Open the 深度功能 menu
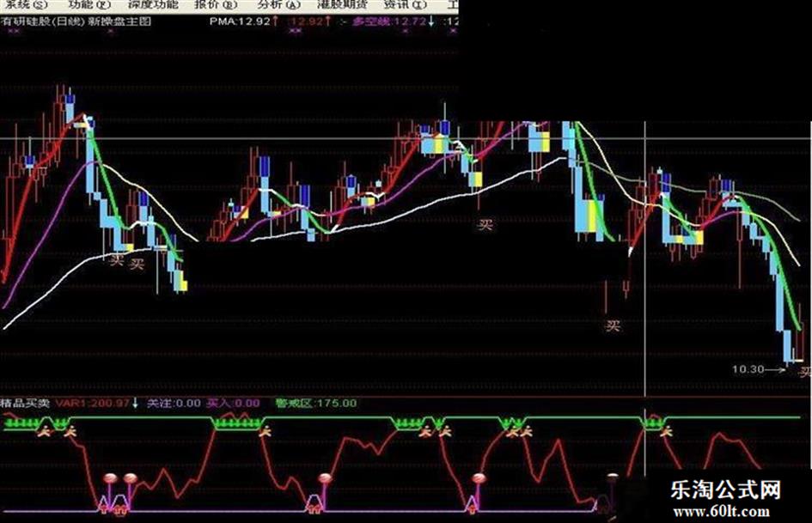The width and height of the screenshot is (812, 523). point(153,4)
